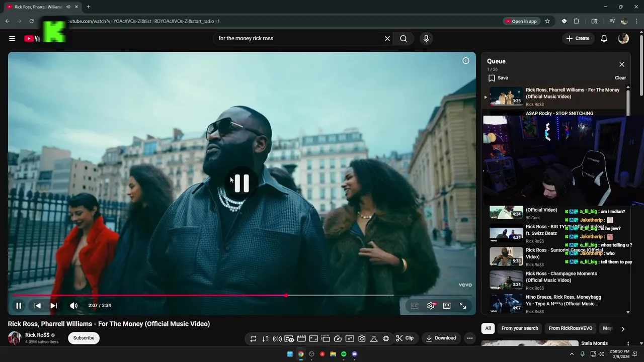644x362 pixels.
Task: Click the Clip button
Action: coord(405,338)
